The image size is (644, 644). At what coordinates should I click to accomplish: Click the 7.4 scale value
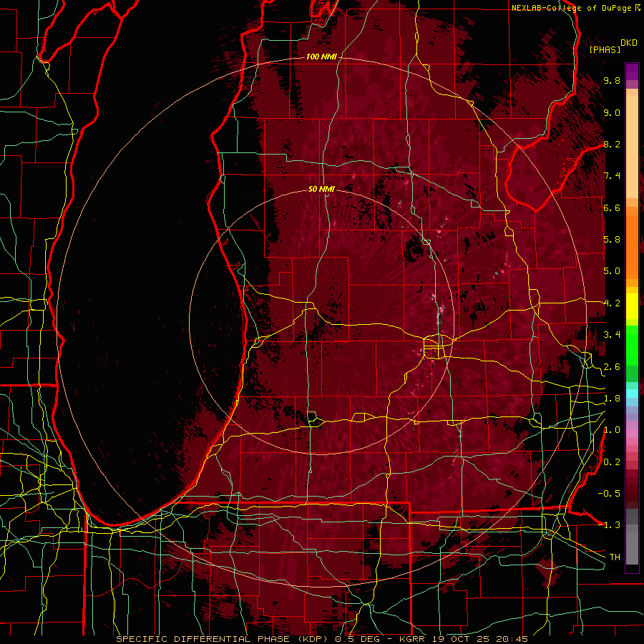pyautogui.click(x=612, y=176)
